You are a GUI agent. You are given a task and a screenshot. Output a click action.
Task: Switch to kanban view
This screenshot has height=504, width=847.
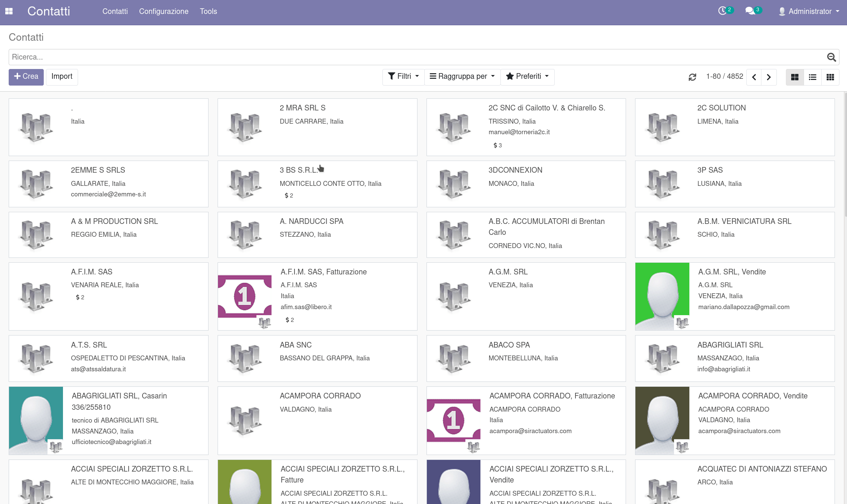[x=795, y=77]
